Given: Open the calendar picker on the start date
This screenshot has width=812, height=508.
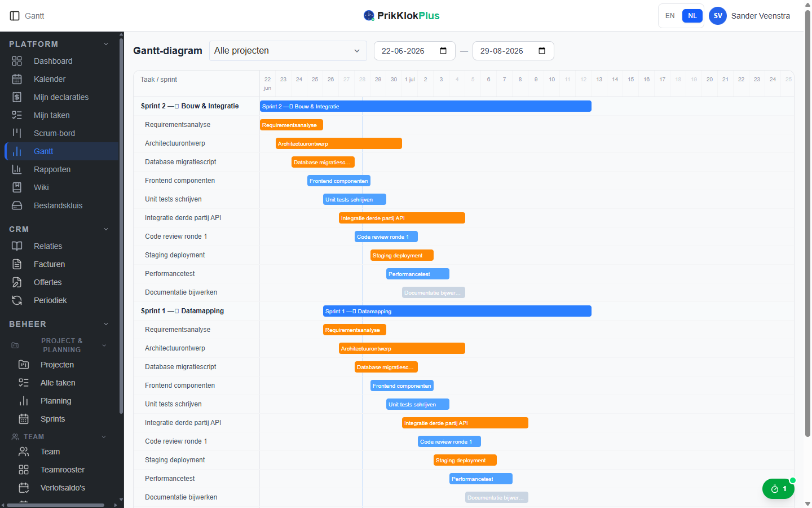Looking at the screenshot, I should click(x=443, y=51).
